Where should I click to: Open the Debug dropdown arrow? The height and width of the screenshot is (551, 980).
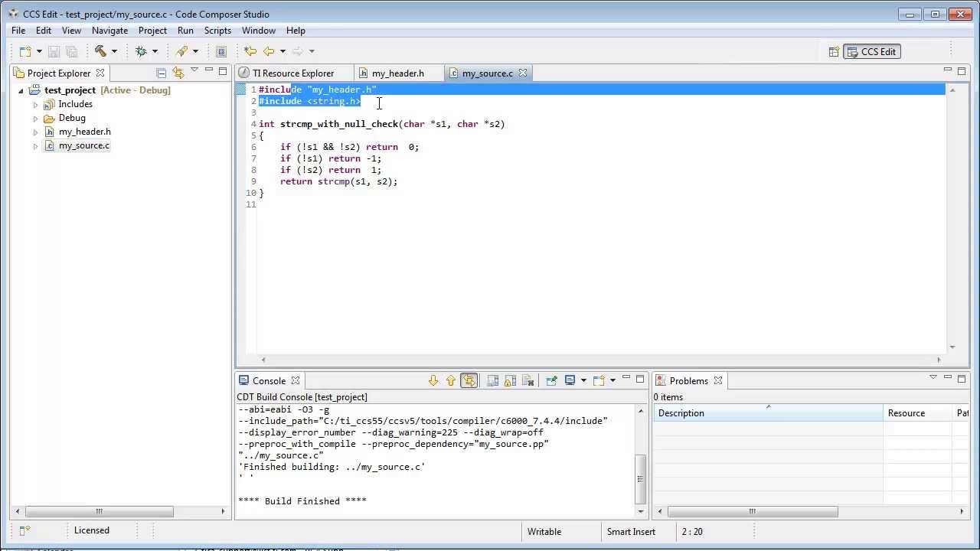click(155, 51)
